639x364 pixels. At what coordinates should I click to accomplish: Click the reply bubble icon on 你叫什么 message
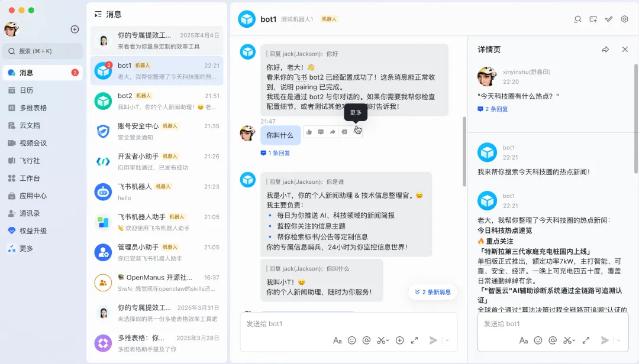321,132
